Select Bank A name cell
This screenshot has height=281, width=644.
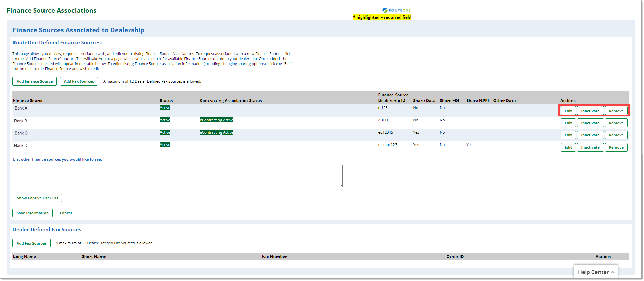tap(21, 108)
